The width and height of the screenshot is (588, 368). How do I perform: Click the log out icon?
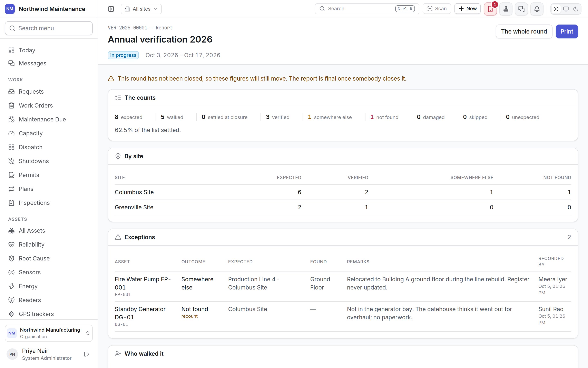(x=87, y=354)
